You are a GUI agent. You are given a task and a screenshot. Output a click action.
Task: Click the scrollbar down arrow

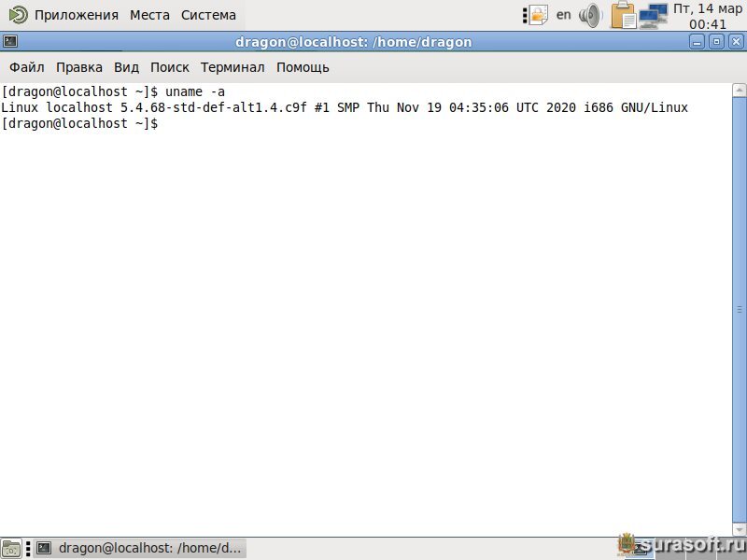tap(739, 529)
